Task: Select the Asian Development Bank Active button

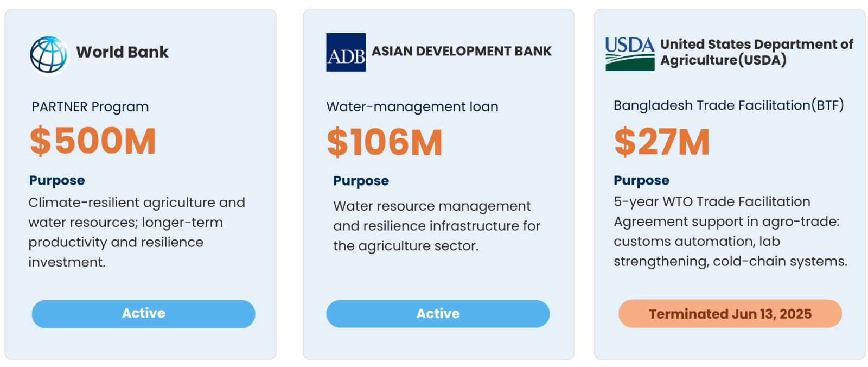Action: point(438,314)
